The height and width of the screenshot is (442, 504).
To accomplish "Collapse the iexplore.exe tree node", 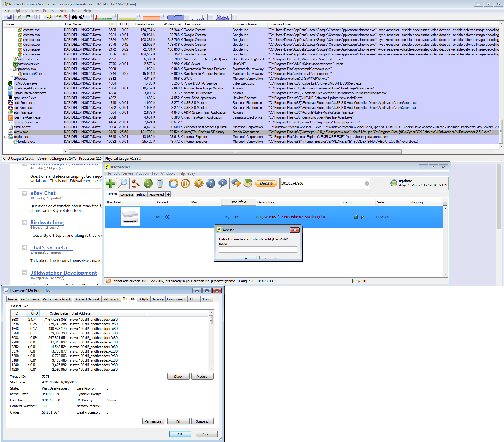I will (5, 137).
